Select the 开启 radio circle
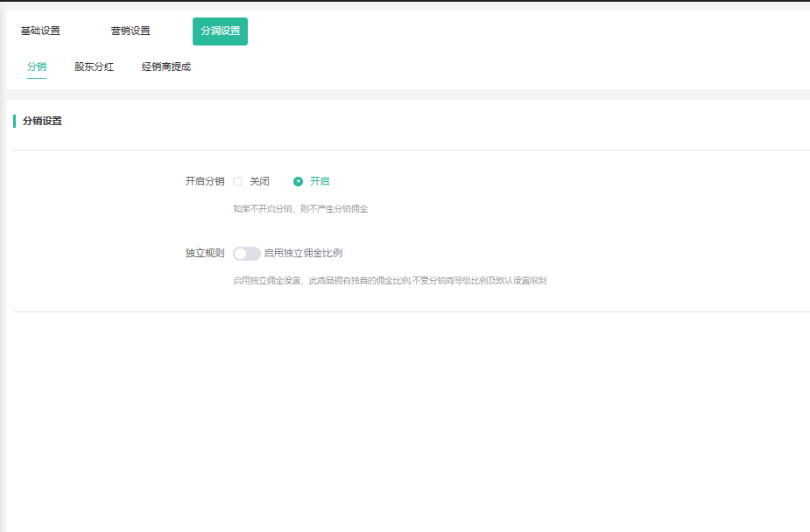Image resolution: width=810 pixels, height=532 pixels. [x=298, y=181]
